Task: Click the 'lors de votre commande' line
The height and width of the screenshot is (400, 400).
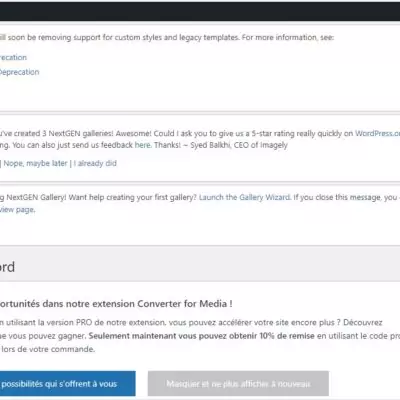Action: coord(48,349)
